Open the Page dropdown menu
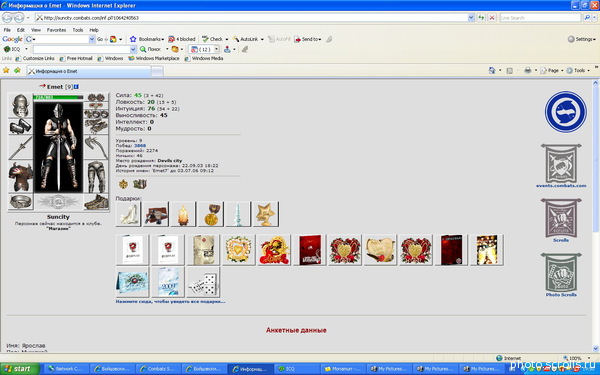600x375 pixels. pyautogui.click(x=551, y=70)
